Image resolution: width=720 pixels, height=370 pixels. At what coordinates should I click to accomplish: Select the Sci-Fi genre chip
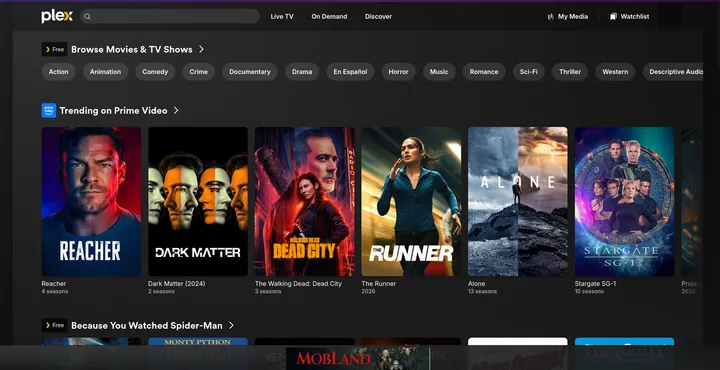(x=529, y=72)
